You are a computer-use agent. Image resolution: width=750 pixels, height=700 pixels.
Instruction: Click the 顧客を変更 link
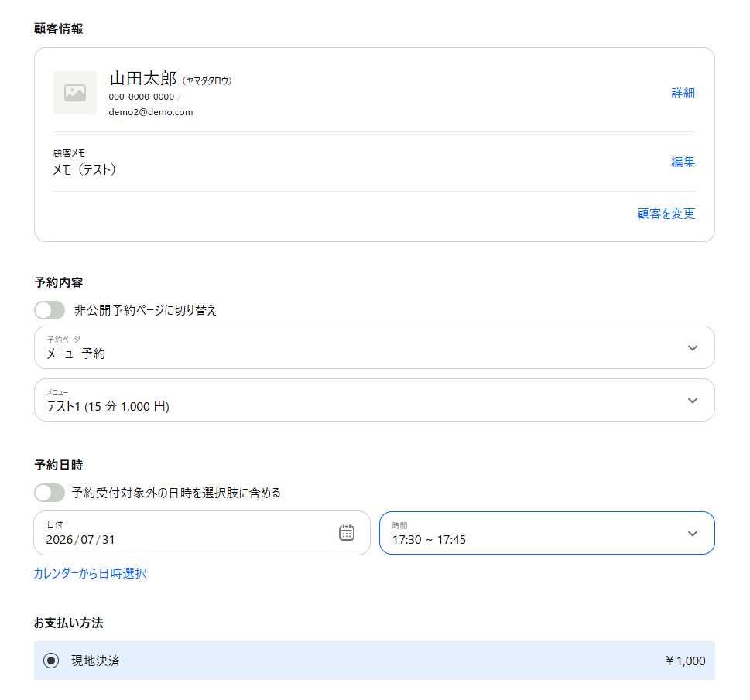[x=666, y=213]
